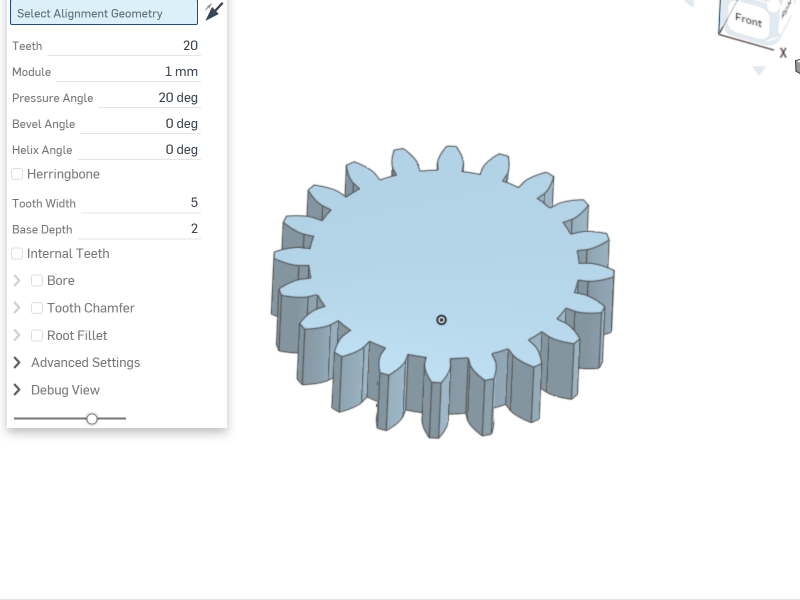800x600 pixels.
Task: Tick the Bore checkbox
Action: pyautogui.click(x=37, y=281)
